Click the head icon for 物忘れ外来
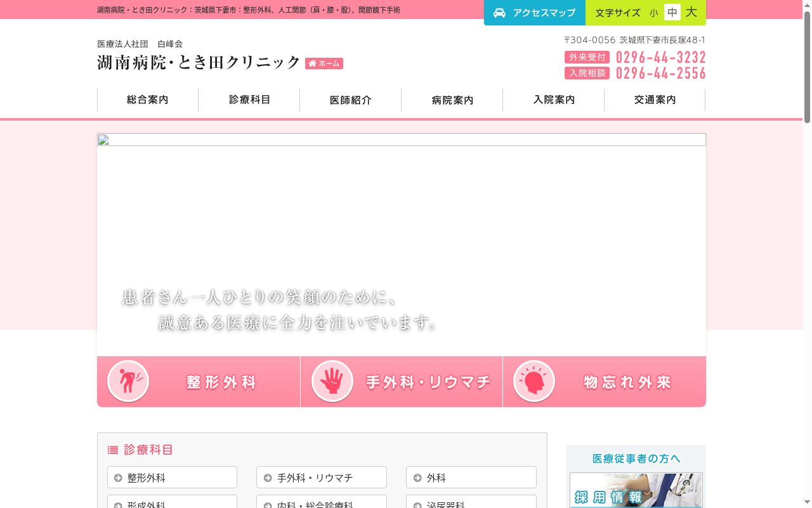Viewport: 812px width, 508px height. (534, 382)
